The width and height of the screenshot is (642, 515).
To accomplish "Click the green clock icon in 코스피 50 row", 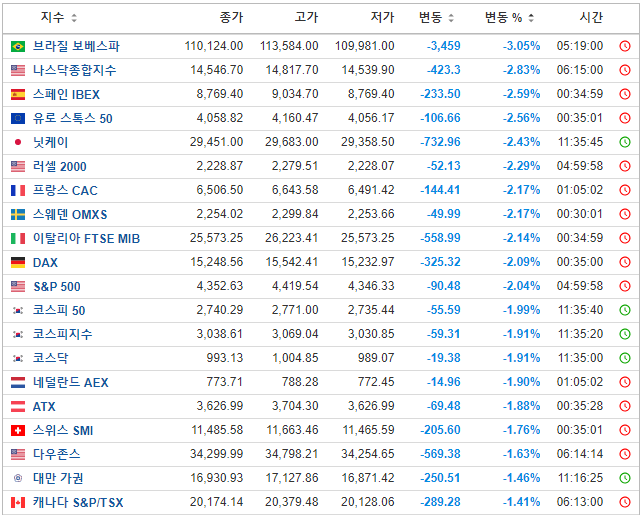I will pos(625,310).
